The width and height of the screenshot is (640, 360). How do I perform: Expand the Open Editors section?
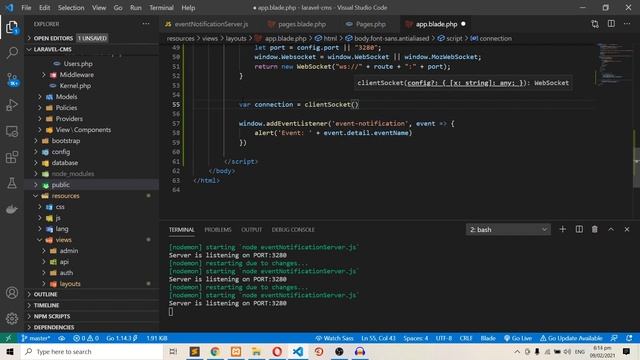pos(92,38)
